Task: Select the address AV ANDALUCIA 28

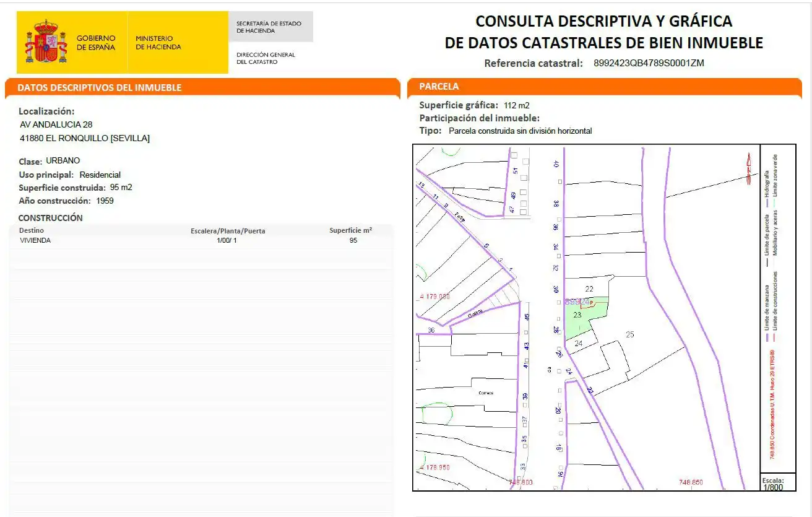Action: point(56,124)
